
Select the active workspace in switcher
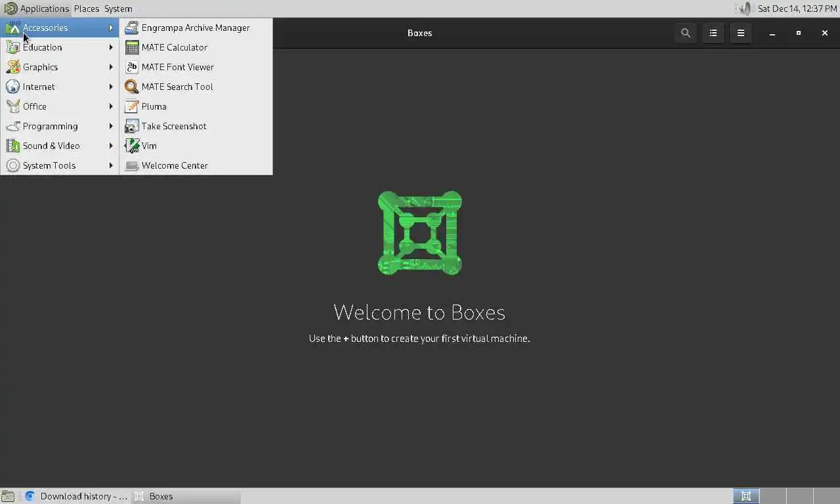click(x=746, y=496)
